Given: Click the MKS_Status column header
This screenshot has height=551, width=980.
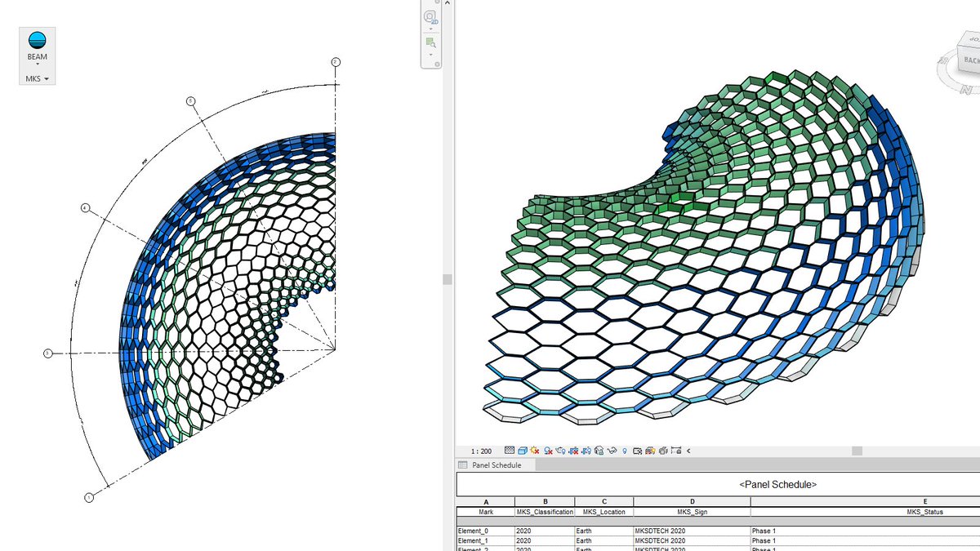Looking at the screenshot, I should [x=925, y=512].
